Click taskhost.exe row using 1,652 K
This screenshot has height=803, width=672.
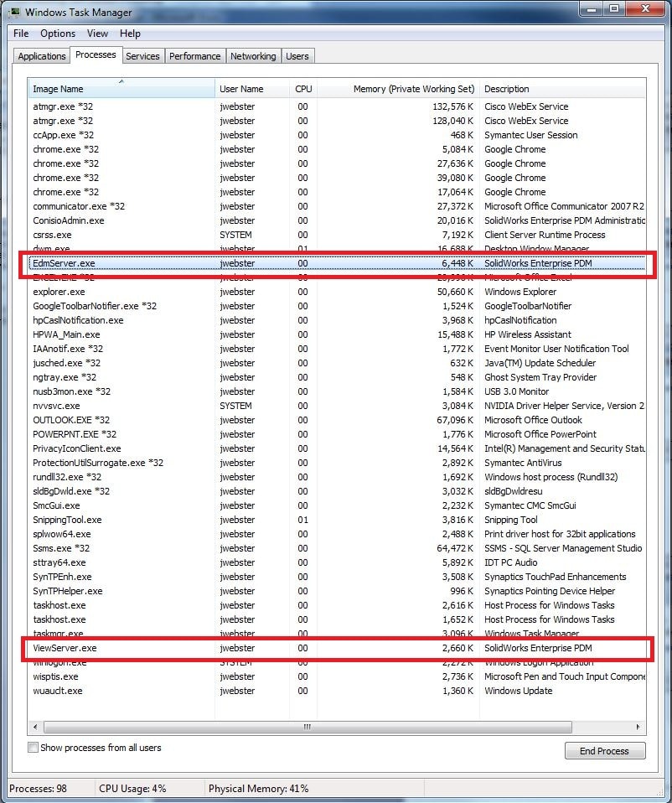point(337,619)
